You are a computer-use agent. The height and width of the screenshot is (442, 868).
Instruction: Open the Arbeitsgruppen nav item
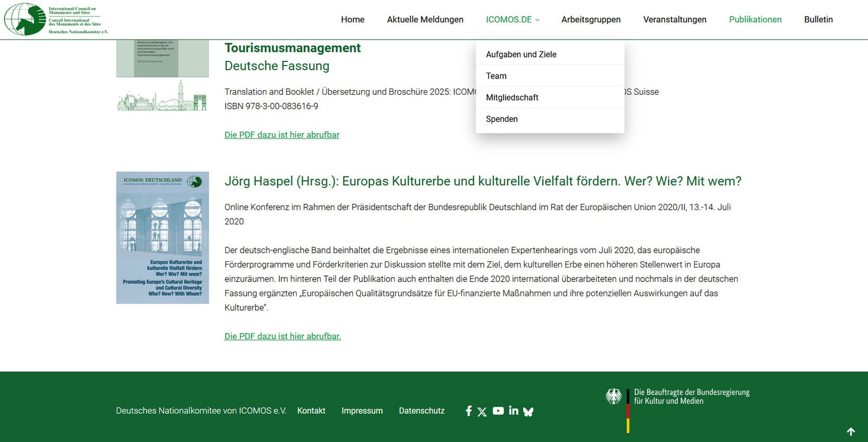[x=591, y=20]
